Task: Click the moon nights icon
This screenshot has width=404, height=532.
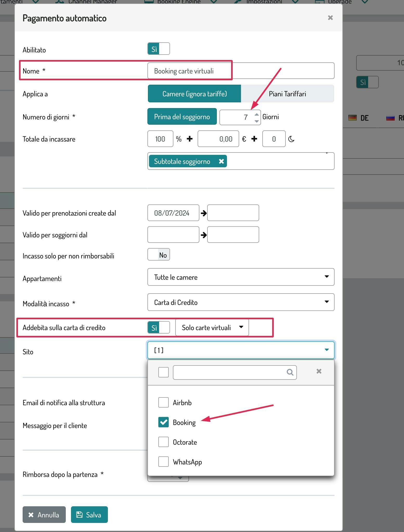Action: click(291, 139)
